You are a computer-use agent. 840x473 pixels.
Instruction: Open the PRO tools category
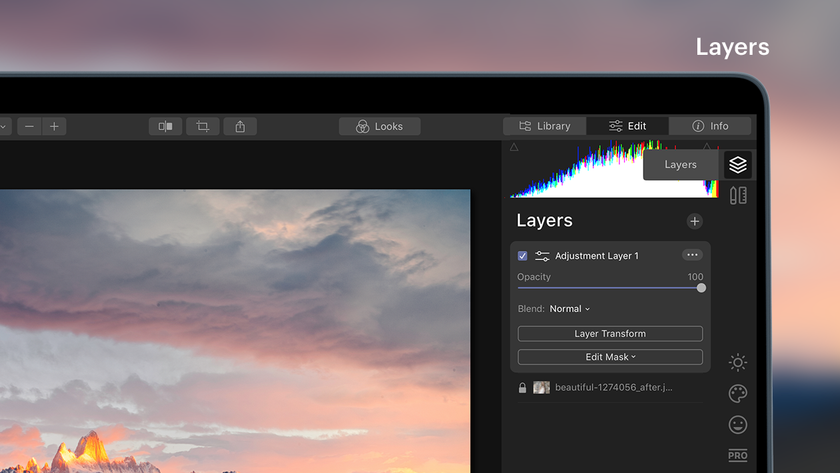(738, 456)
